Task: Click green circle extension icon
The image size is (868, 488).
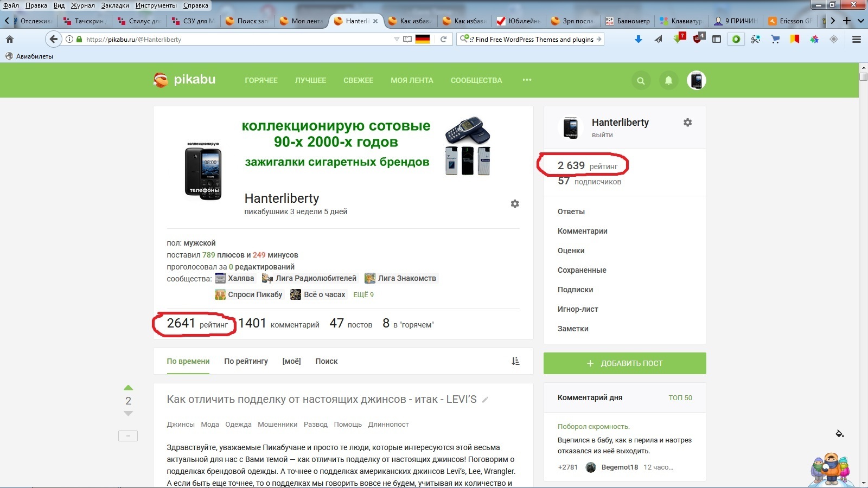Action: click(x=736, y=39)
